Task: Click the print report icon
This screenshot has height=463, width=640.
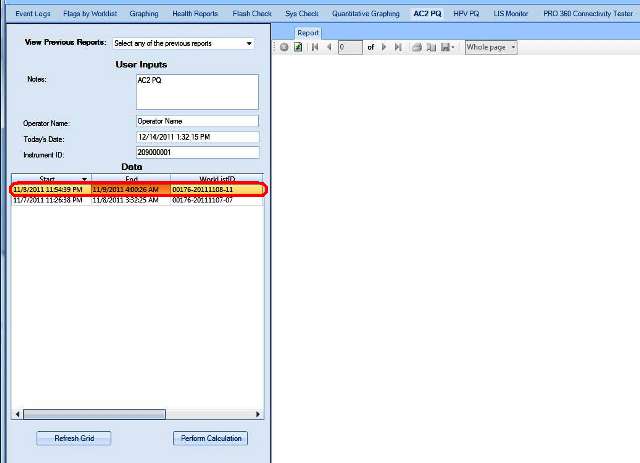Action: point(417,47)
